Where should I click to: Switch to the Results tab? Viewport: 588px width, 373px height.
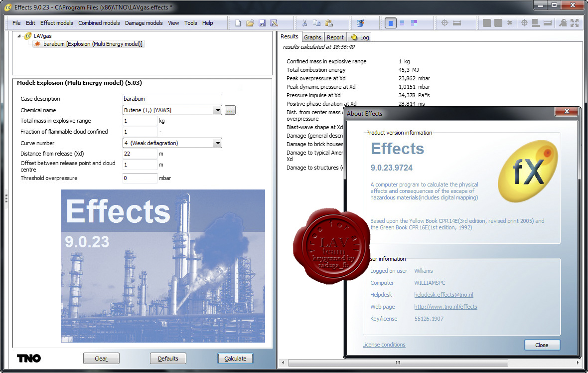(x=289, y=36)
